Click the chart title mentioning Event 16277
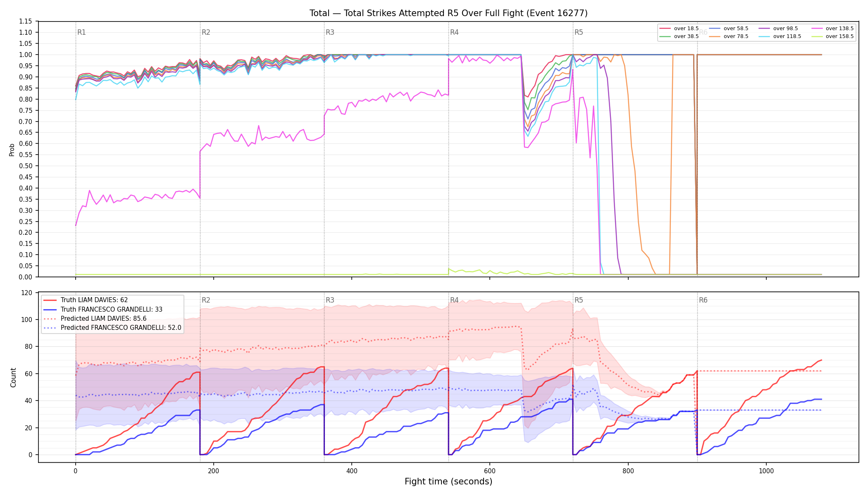This screenshot has width=868, height=496. [x=448, y=13]
